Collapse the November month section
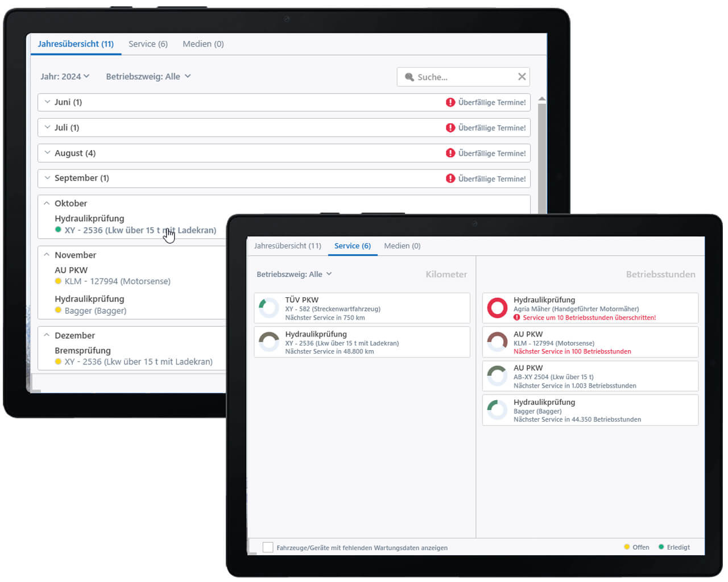 [x=47, y=255]
